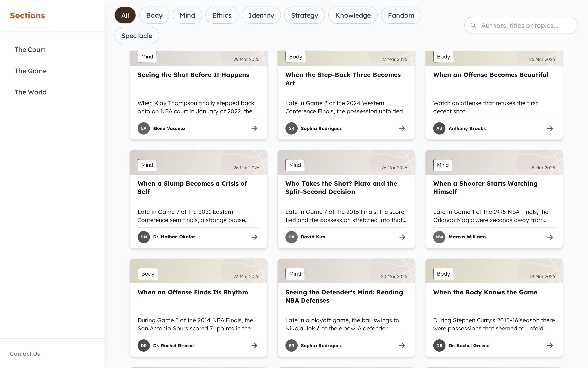Viewport: 588px width, 368px height.
Task: Click Body tag on When the Body Knows the Game
Action: (443, 274)
